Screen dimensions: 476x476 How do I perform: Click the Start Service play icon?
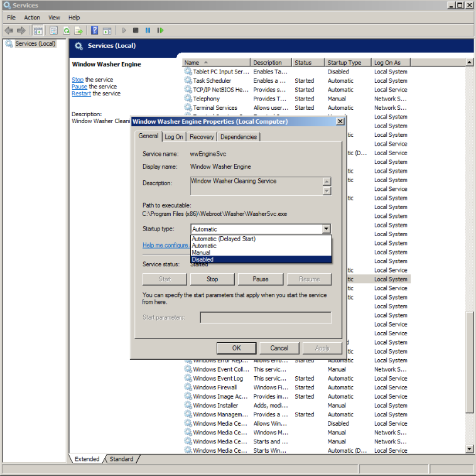coord(124,30)
